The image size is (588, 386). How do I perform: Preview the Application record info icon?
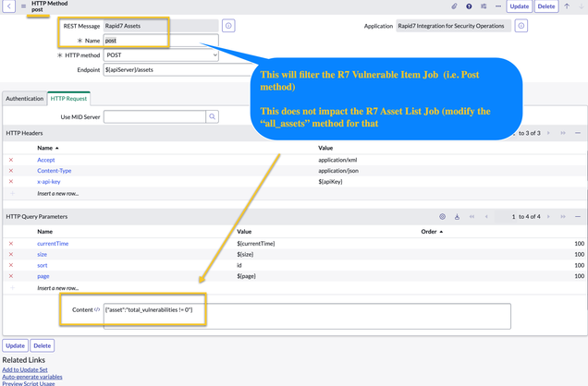click(x=521, y=26)
